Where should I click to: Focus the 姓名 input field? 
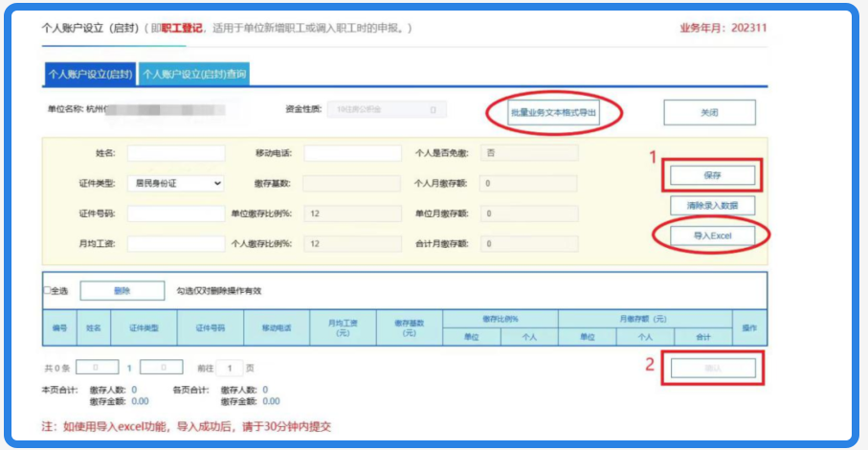tap(176, 153)
